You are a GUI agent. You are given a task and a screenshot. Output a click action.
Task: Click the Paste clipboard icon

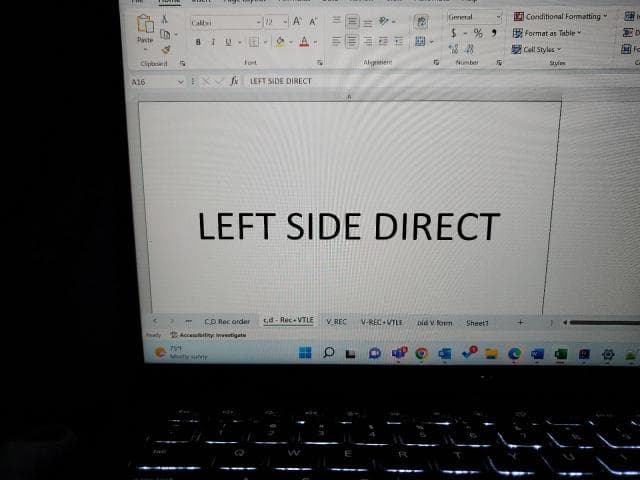point(145,24)
